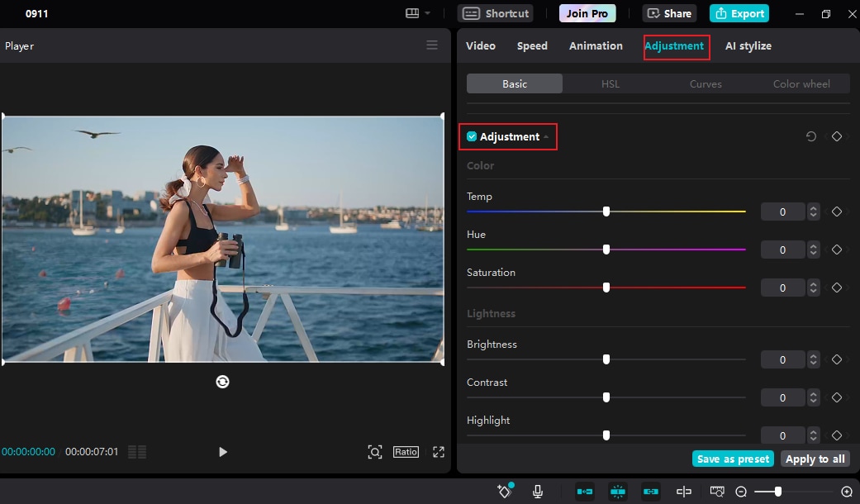The width and height of the screenshot is (860, 504).
Task: Toggle the auto snapping button
Action: pyautogui.click(x=618, y=492)
